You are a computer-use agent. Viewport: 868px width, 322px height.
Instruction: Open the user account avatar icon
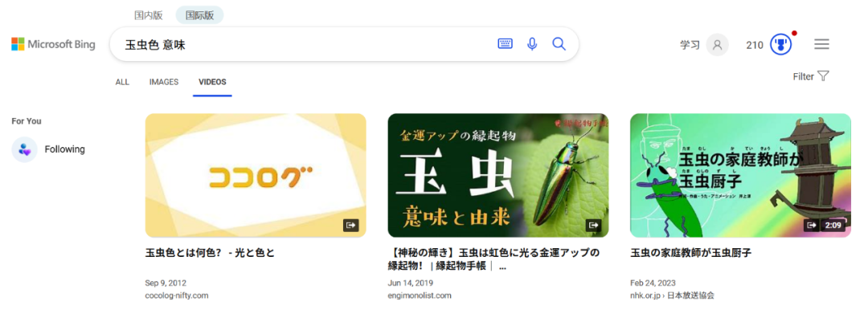tap(718, 45)
